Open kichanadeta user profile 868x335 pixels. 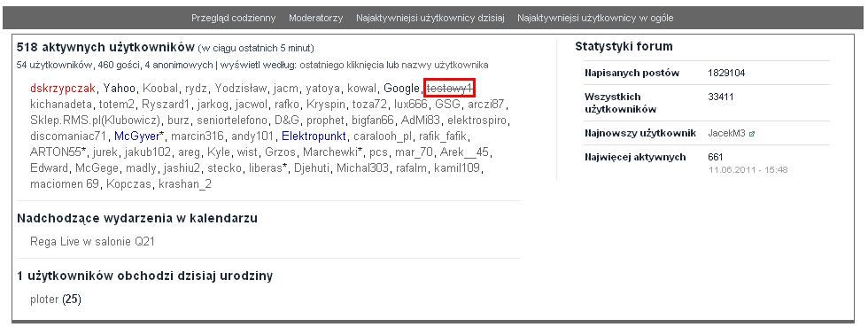coord(61,104)
